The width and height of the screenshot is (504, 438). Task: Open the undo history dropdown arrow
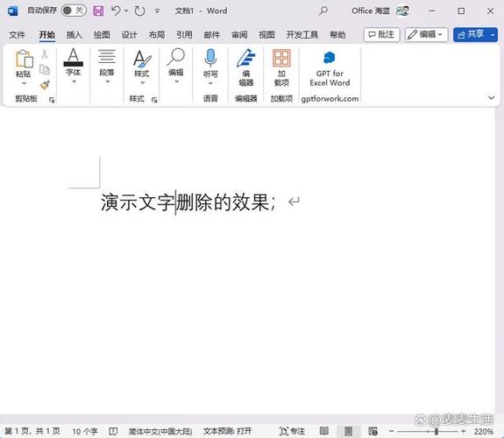[126, 11]
